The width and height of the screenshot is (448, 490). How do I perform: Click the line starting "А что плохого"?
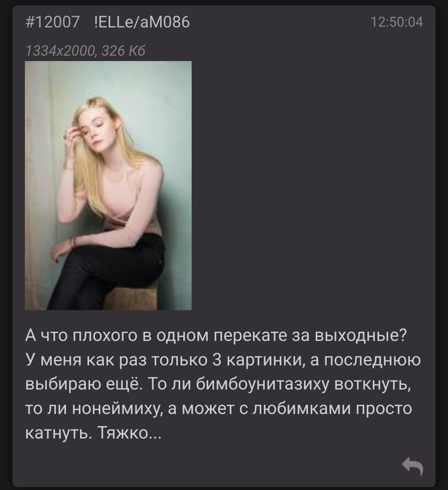point(216,335)
